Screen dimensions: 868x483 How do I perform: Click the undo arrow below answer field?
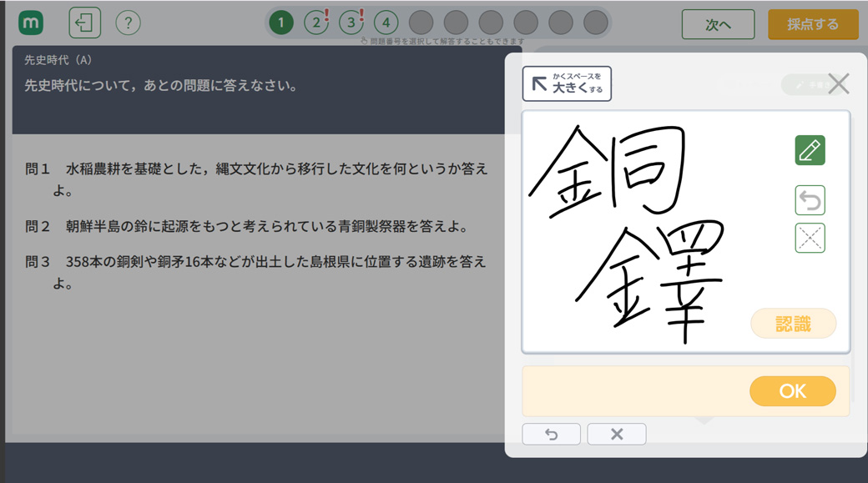coord(551,434)
